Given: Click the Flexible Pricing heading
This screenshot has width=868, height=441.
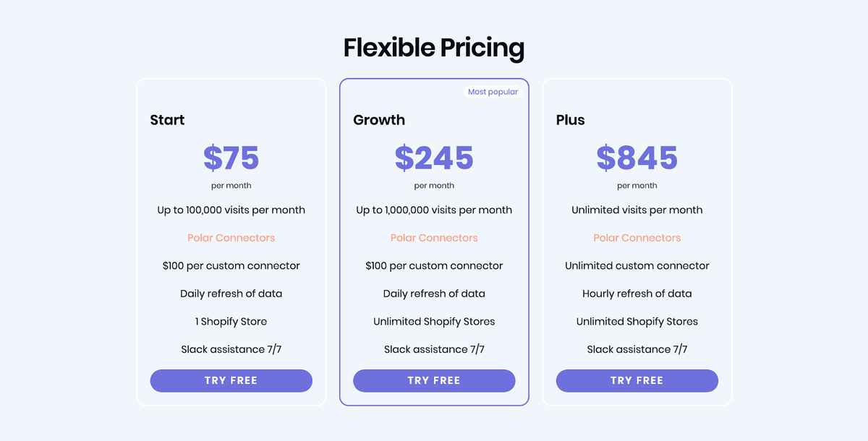Looking at the screenshot, I should pyautogui.click(x=434, y=48).
